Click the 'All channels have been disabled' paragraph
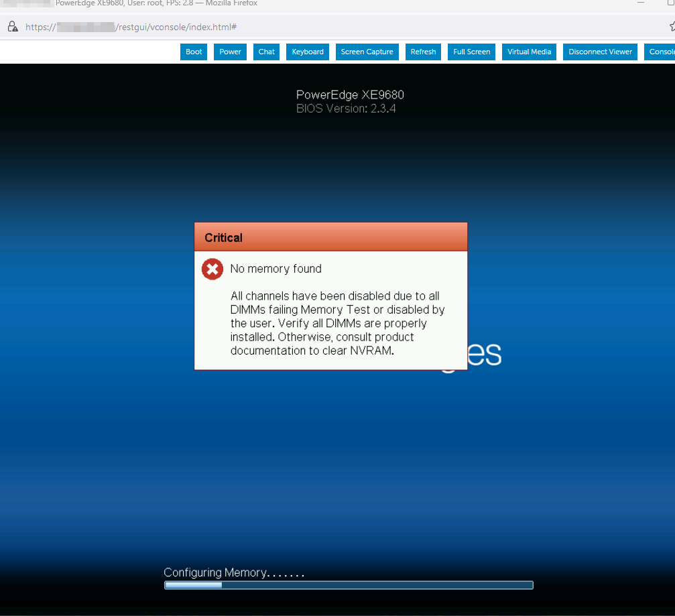Image resolution: width=675 pixels, height=616 pixels. pyautogui.click(x=337, y=323)
